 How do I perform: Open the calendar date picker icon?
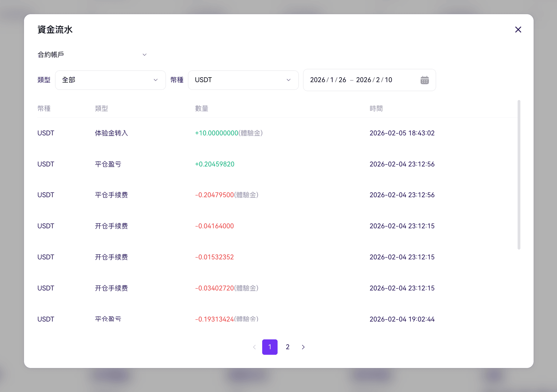tap(424, 80)
